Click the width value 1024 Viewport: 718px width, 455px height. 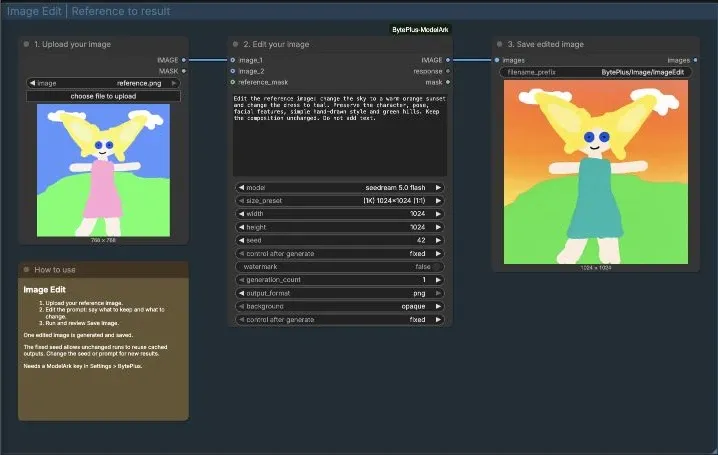417,214
